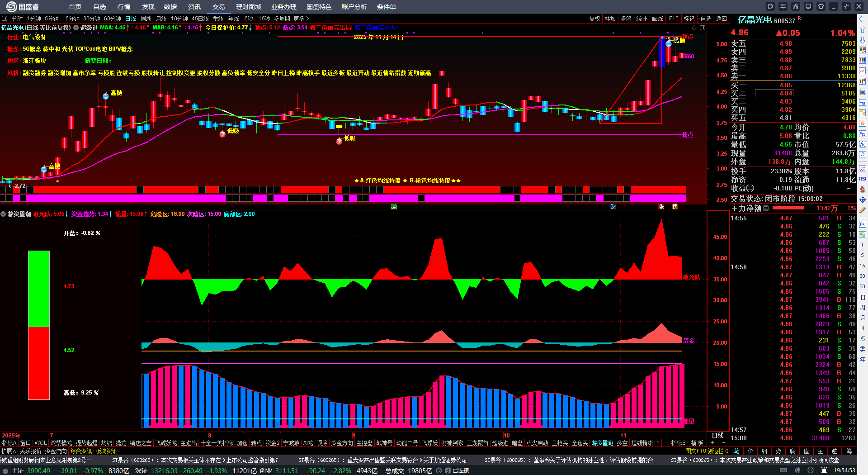The height and width of the screenshot is (475, 868).
Task: Click the chess rook icon in status bar
Action: pos(823,470)
